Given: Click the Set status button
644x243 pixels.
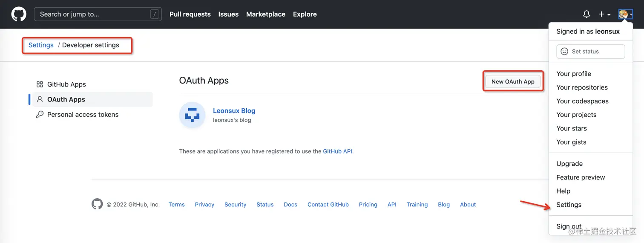Looking at the screenshot, I should coord(590,52).
